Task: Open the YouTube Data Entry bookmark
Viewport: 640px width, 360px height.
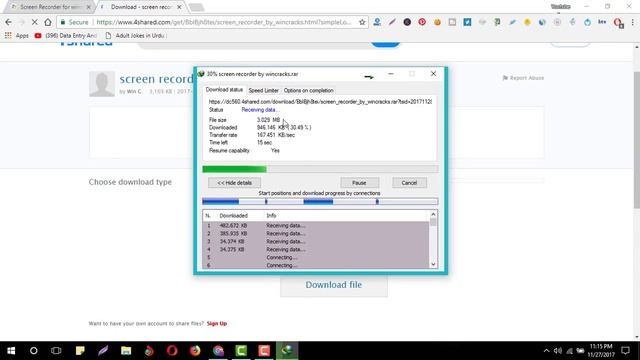Action: [66, 36]
